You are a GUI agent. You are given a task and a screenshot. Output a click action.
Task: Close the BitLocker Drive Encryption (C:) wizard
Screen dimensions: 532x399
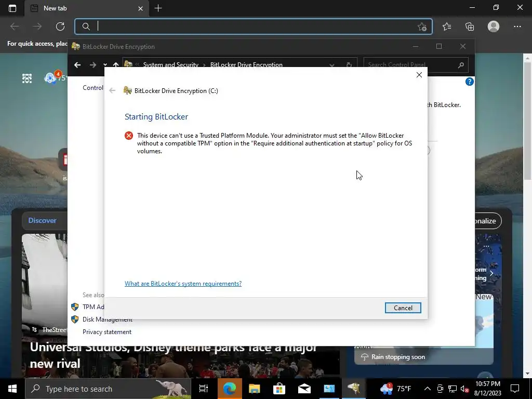419,75
